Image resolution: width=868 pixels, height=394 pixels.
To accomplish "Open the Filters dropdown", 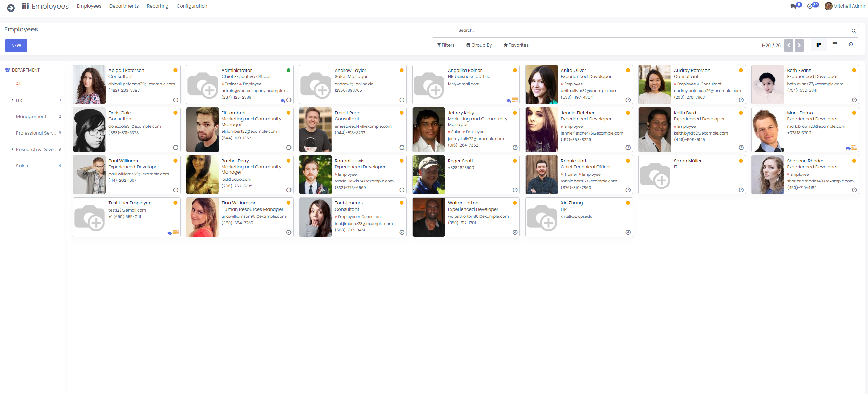I will (x=446, y=45).
